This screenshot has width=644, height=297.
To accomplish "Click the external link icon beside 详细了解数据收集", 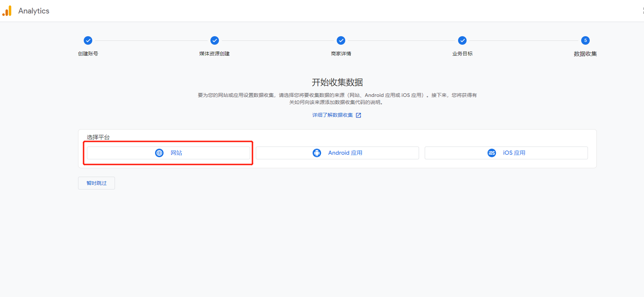I will point(358,115).
